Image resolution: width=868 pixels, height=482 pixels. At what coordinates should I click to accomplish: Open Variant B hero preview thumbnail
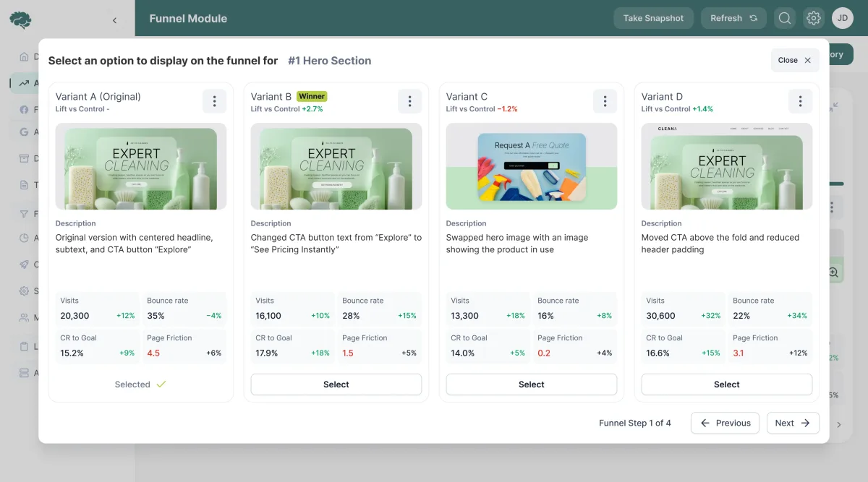pos(336,166)
